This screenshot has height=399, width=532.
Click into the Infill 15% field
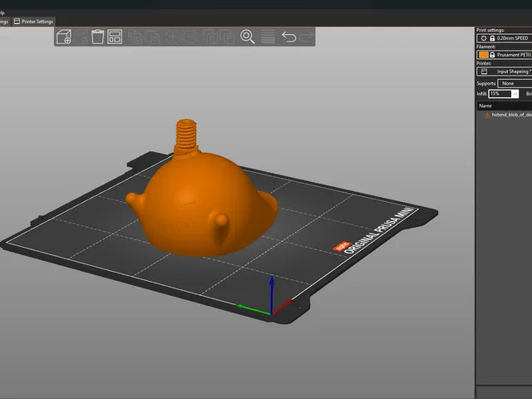pyautogui.click(x=500, y=94)
